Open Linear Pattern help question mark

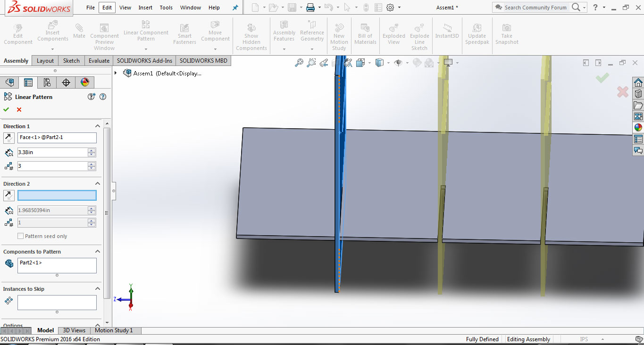[103, 97]
